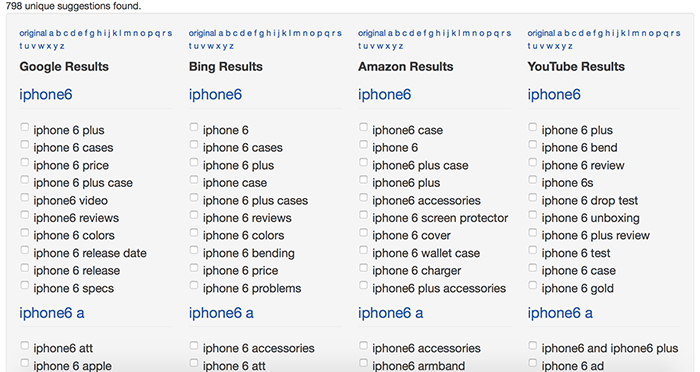Tick 'iphone6 and iphone6 plus' under YouTube

(533, 346)
